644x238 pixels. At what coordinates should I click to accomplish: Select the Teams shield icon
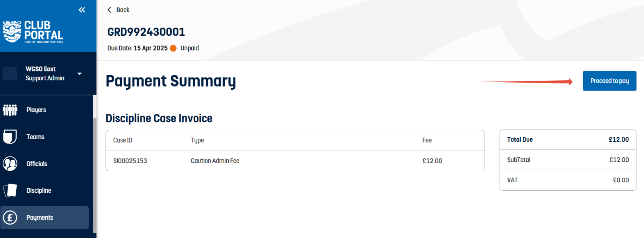[10, 137]
